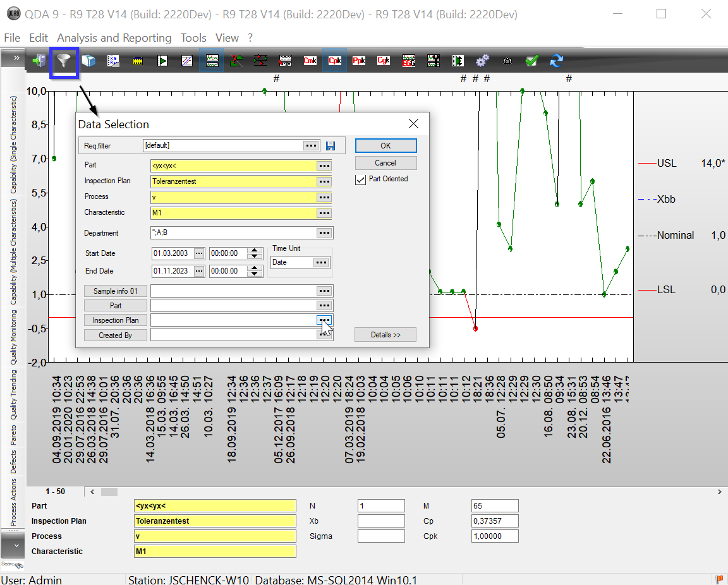
Task: Click the Ppk toolbar icon
Action: [359, 61]
